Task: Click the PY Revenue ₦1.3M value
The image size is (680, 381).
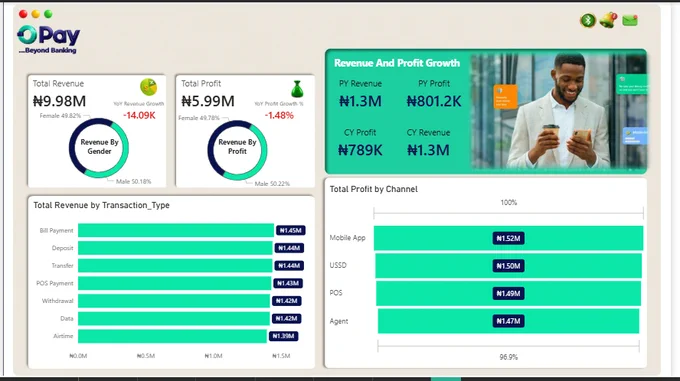Action: tap(360, 101)
